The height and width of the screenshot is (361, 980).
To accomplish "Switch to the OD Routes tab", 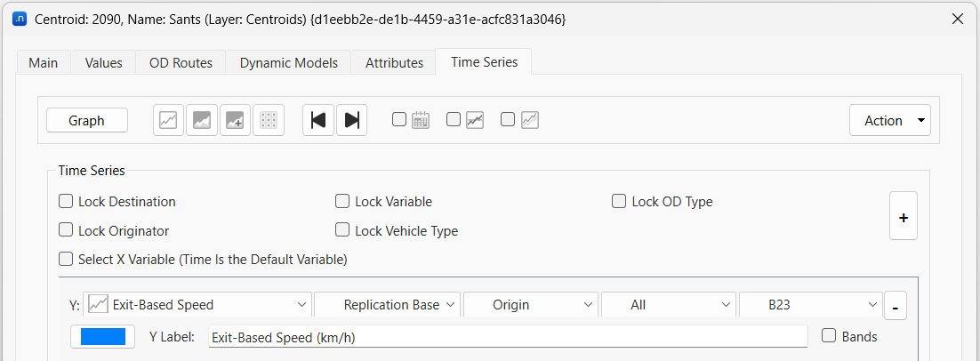I will coord(181,63).
